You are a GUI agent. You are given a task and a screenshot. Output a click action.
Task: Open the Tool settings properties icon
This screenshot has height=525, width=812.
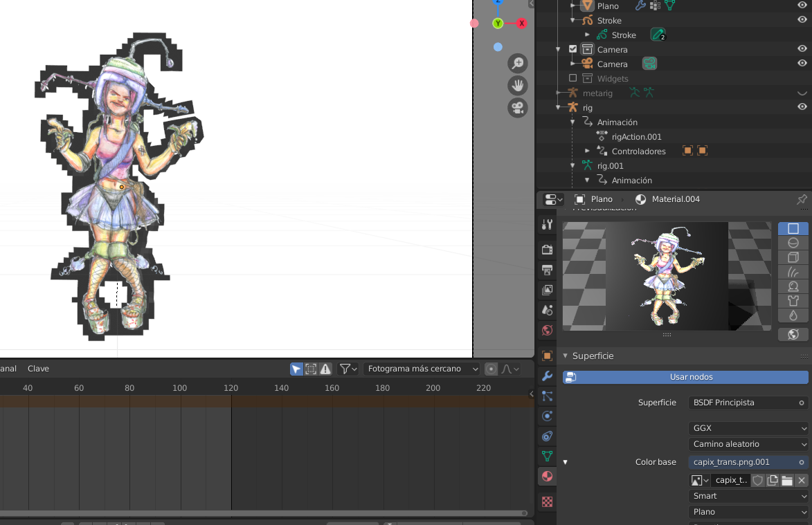pos(547,225)
